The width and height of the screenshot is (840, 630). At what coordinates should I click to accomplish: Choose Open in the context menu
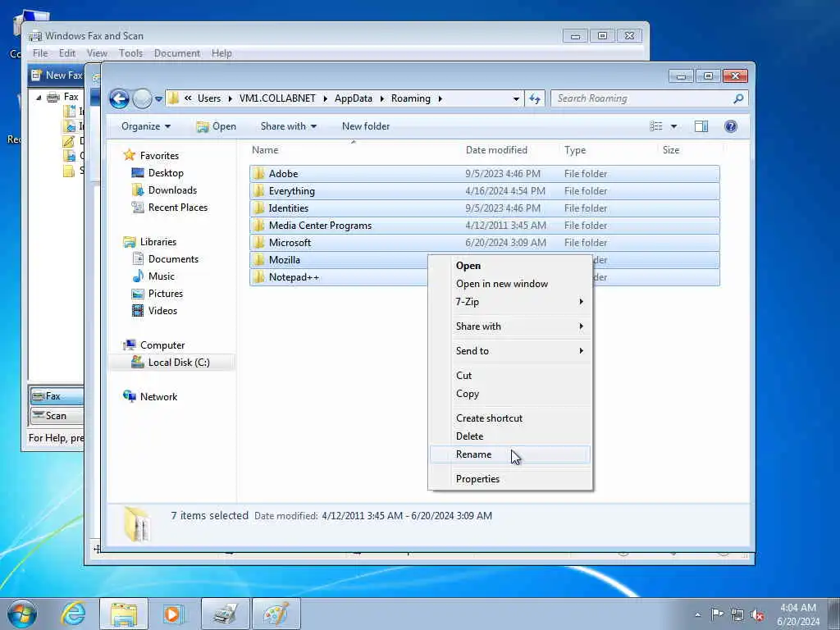point(510,266)
